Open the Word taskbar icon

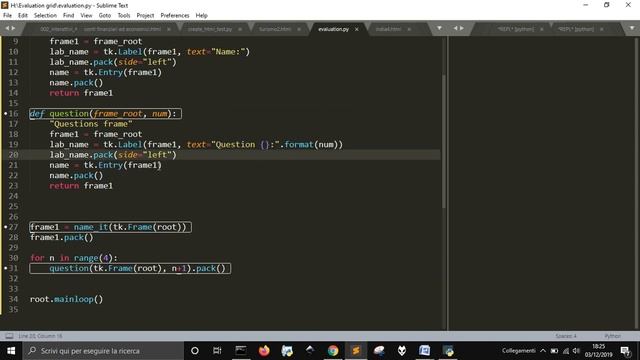pos(424,351)
